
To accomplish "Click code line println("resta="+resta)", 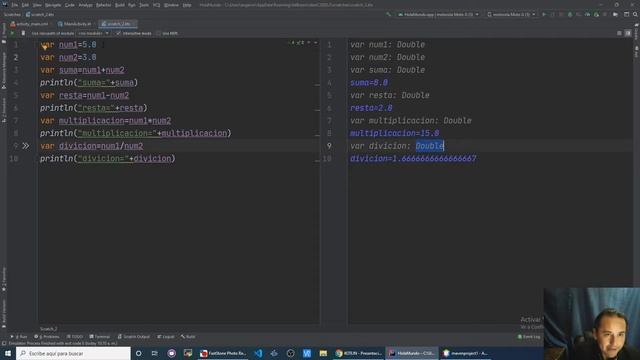I will pyautogui.click(x=93, y=108).
